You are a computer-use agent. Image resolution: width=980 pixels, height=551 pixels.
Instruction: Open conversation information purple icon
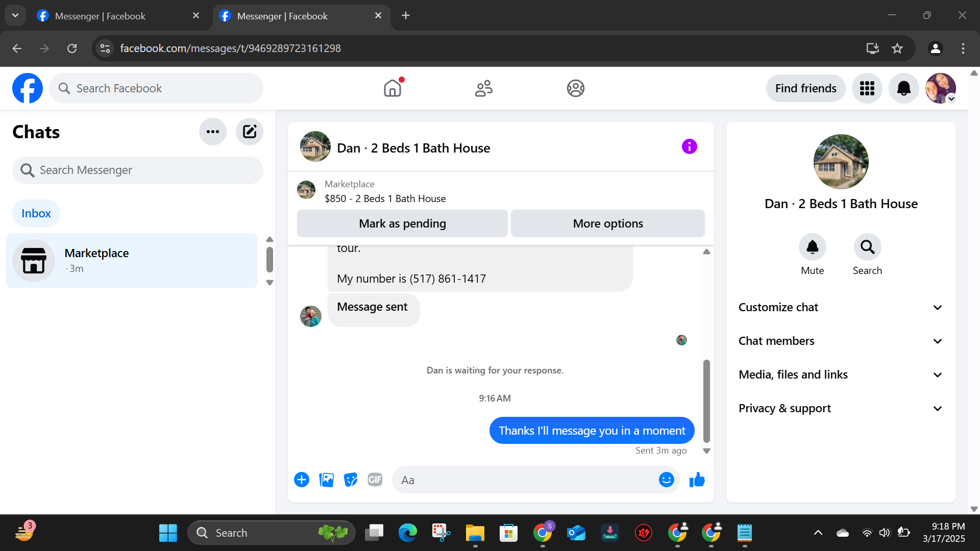pos(690,147)
